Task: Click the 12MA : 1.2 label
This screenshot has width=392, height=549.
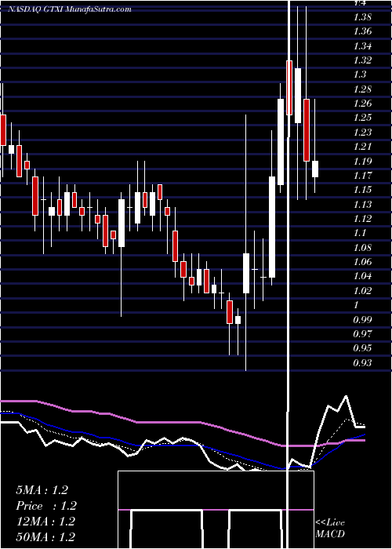Action: 45,522
